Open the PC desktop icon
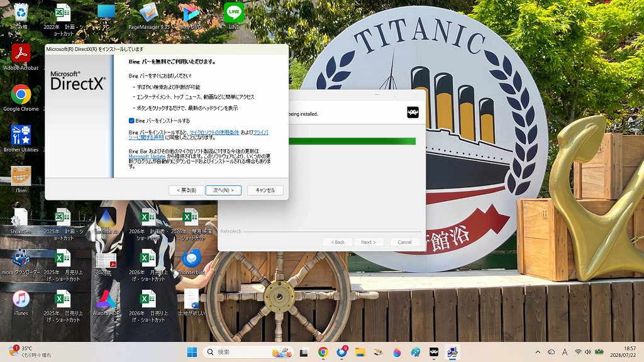Viewport: 644px width, 362px height. (x=106, y=16)
